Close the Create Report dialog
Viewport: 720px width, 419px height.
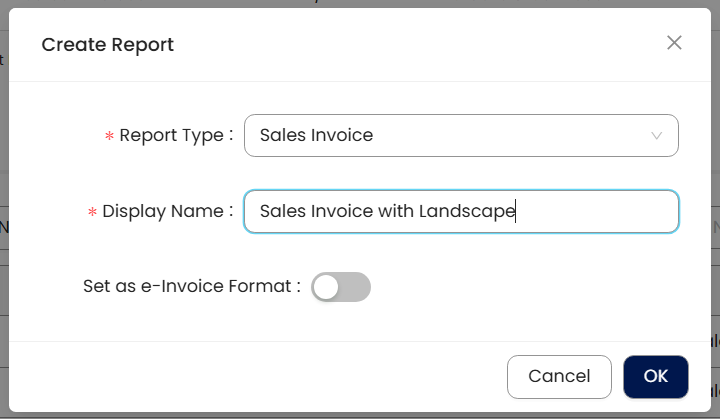[674, 43]
